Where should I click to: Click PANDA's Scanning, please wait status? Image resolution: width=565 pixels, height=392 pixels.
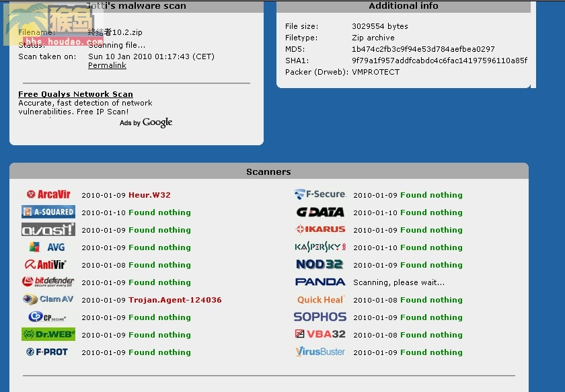click(399, 282)
